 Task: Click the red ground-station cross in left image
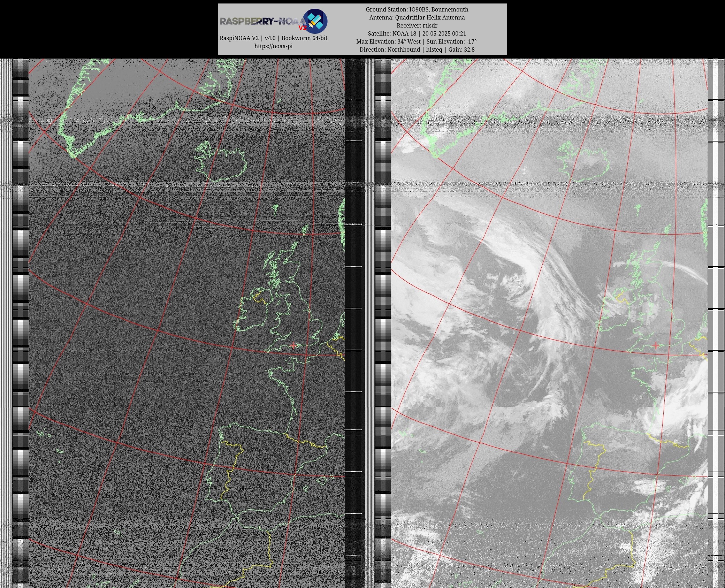(293, 345)
